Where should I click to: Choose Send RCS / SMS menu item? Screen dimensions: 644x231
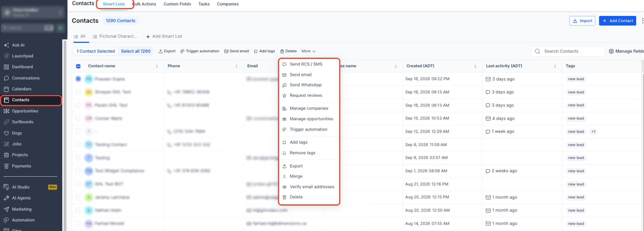click(309, 64)
